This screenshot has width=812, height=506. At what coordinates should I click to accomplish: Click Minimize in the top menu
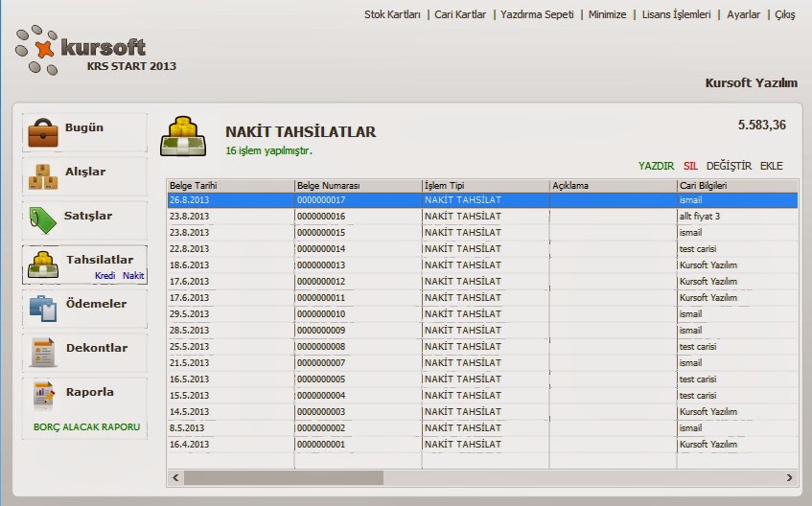coord(607,14)
